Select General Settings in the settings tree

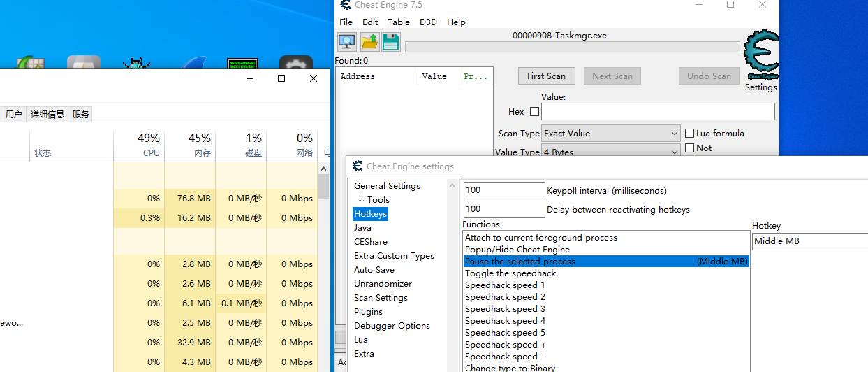(387, 186)
